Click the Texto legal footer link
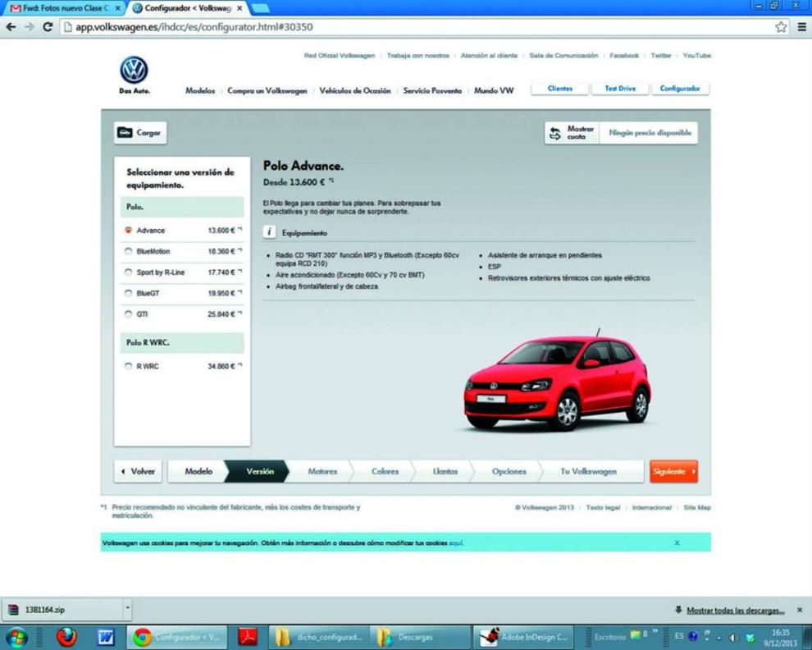The height and width of the screenshot is (650, 812). [603, 507]
